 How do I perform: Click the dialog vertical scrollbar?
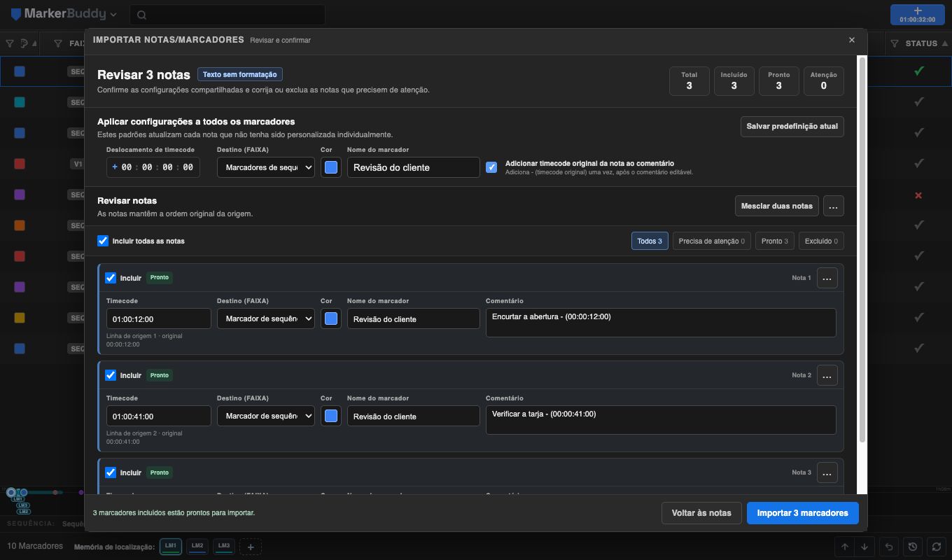click(x=862, y=249)
